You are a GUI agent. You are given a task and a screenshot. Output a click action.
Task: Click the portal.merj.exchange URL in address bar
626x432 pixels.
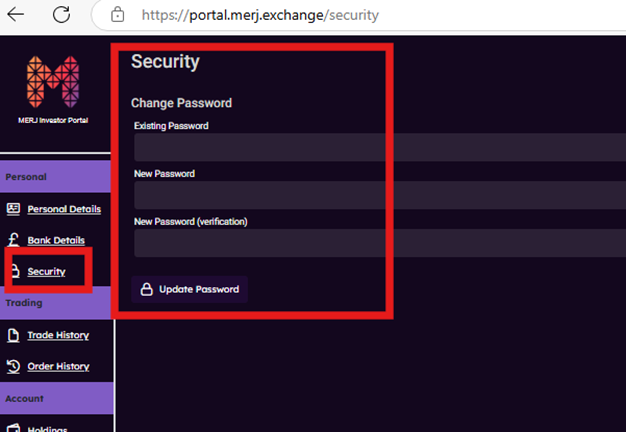coord(259,16)
